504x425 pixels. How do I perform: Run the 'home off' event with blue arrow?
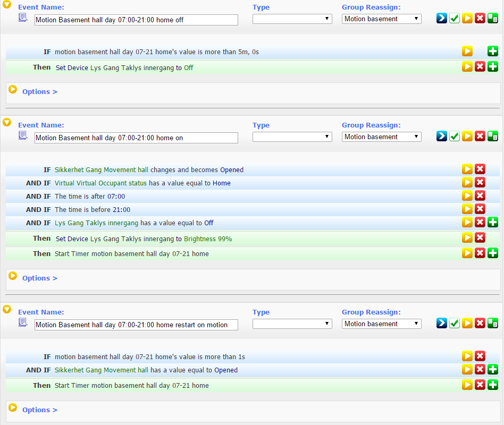tap(442, 18)
